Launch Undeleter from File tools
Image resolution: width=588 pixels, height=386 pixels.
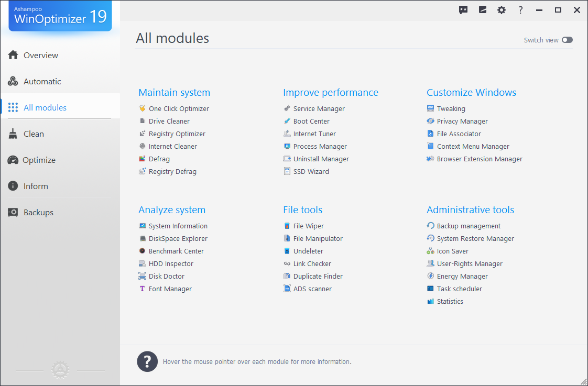click(309, 251)
